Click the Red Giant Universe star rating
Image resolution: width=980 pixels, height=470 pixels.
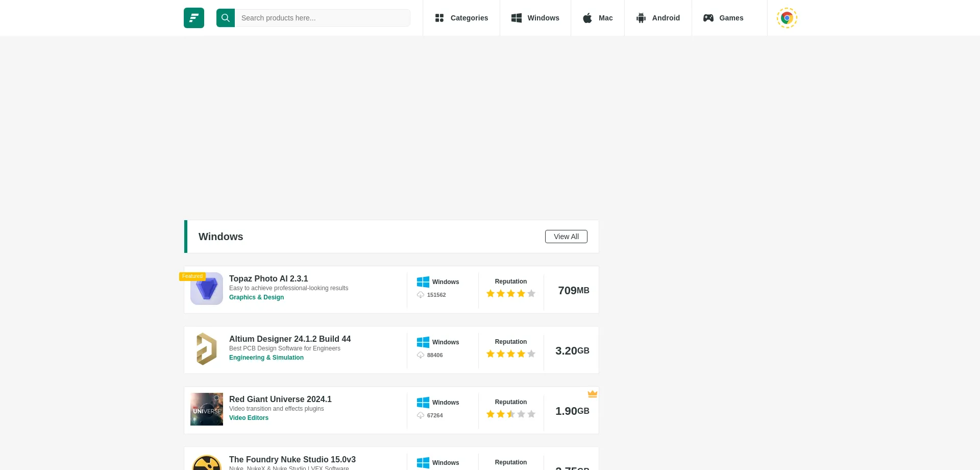pos(511,414)
